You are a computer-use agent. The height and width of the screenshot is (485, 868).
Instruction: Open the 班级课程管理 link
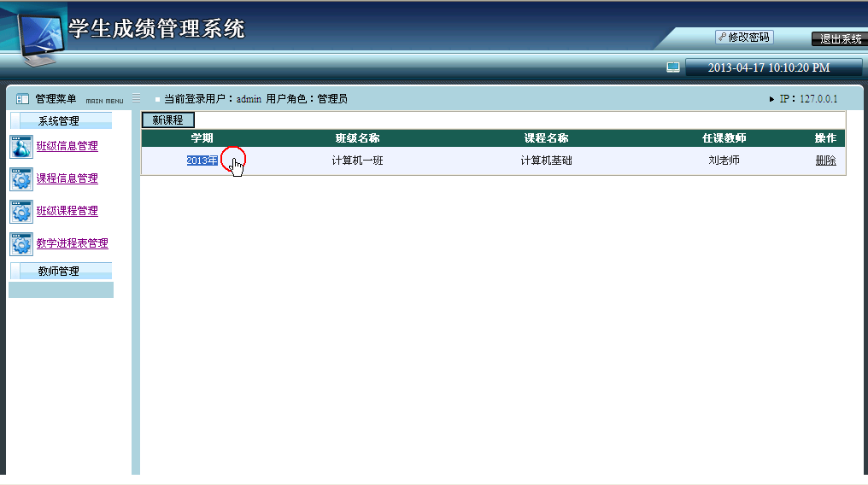[67, 211]
